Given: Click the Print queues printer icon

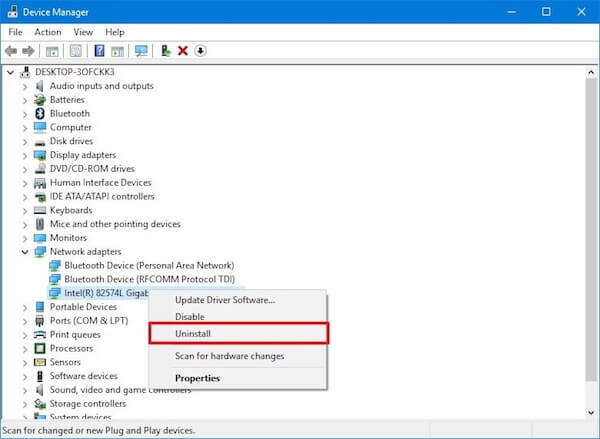Looking at the screenshot, I should (x=40, y=335).
